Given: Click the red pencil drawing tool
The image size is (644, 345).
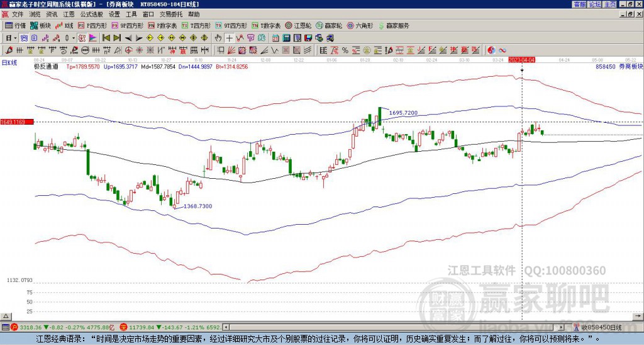Looking at the screenshot, I should 9,50.
